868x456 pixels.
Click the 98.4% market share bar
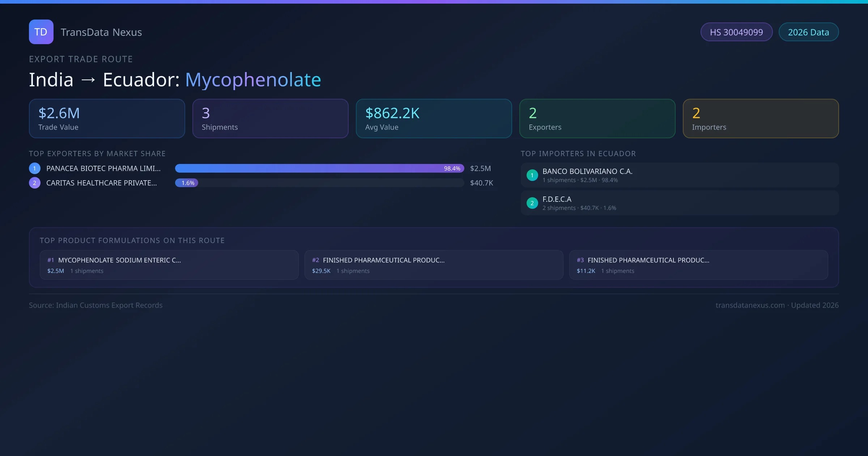pyautogui.click(x=319, y=168)
